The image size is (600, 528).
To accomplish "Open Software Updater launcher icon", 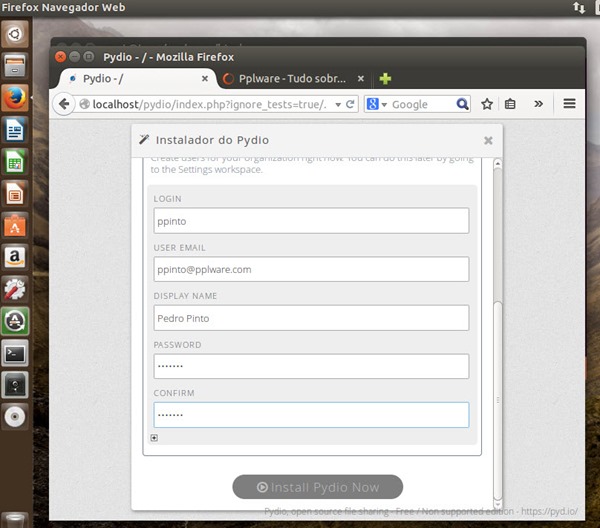I will (15, 321).
